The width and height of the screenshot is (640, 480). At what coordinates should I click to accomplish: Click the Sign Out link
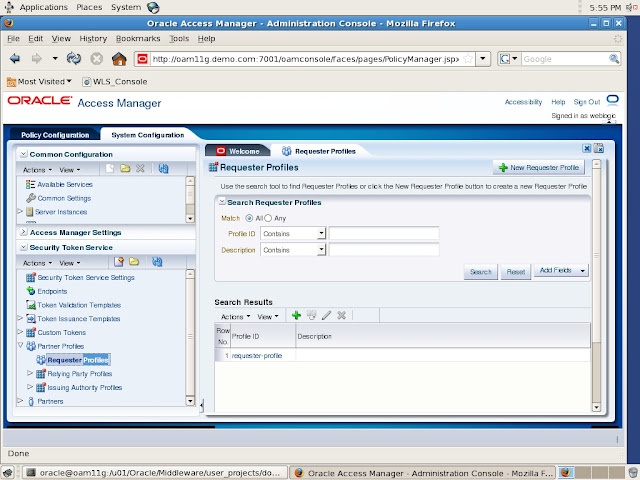[587, 102]
